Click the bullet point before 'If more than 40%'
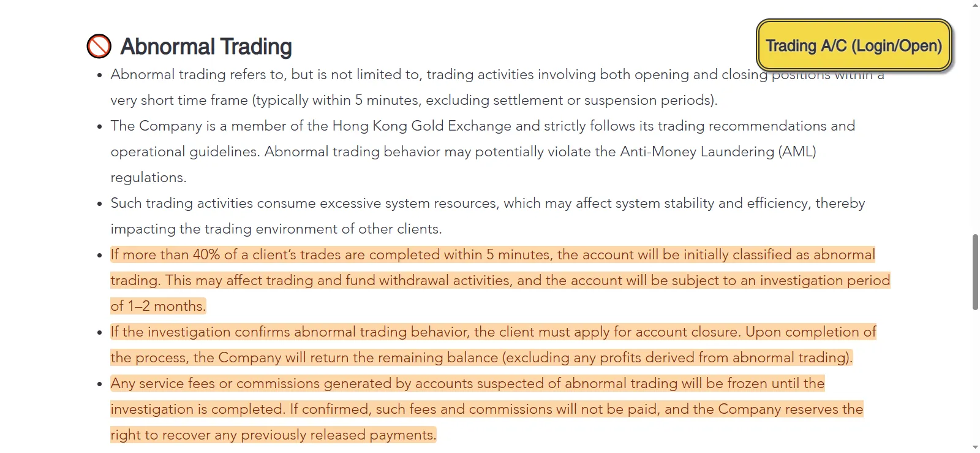The width and height of the screenshot is (980, 453). (99, 255)
